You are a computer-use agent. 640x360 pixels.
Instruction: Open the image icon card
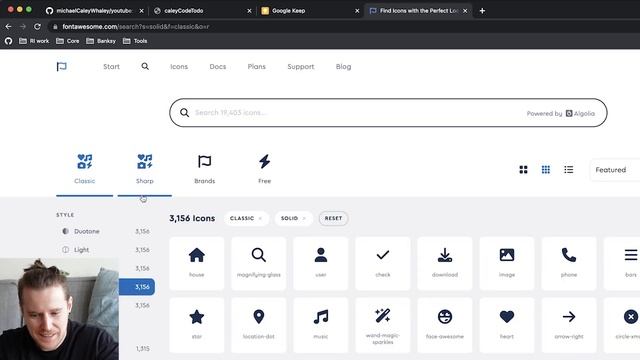click(x=507, y=263)
